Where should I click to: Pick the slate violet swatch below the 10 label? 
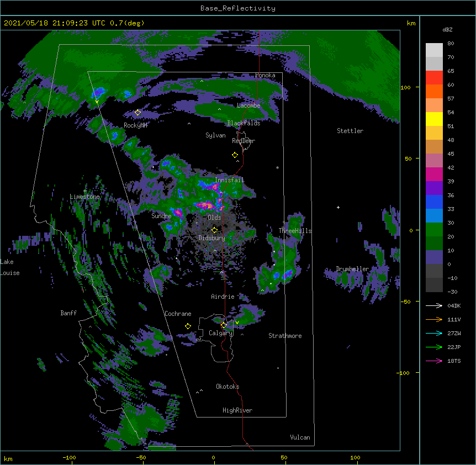[434, 257]
